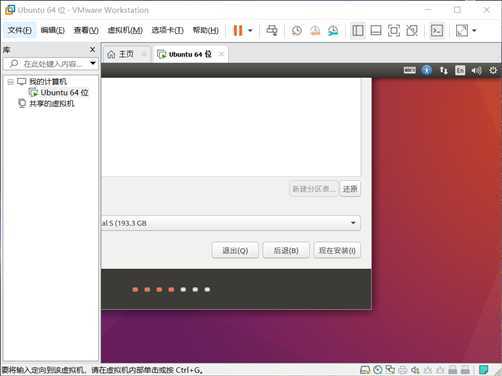Image resolution: width=502 pixels, height=376 pixels.
Task: Open the library search filter dropdown arrow
Action: coord(93,63)
